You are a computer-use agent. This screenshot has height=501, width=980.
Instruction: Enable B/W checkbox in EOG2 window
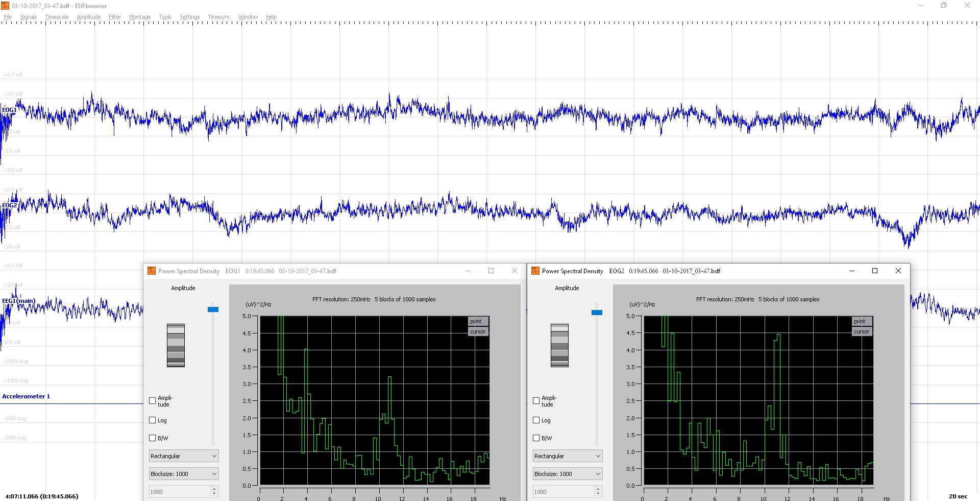click(536, 438)
